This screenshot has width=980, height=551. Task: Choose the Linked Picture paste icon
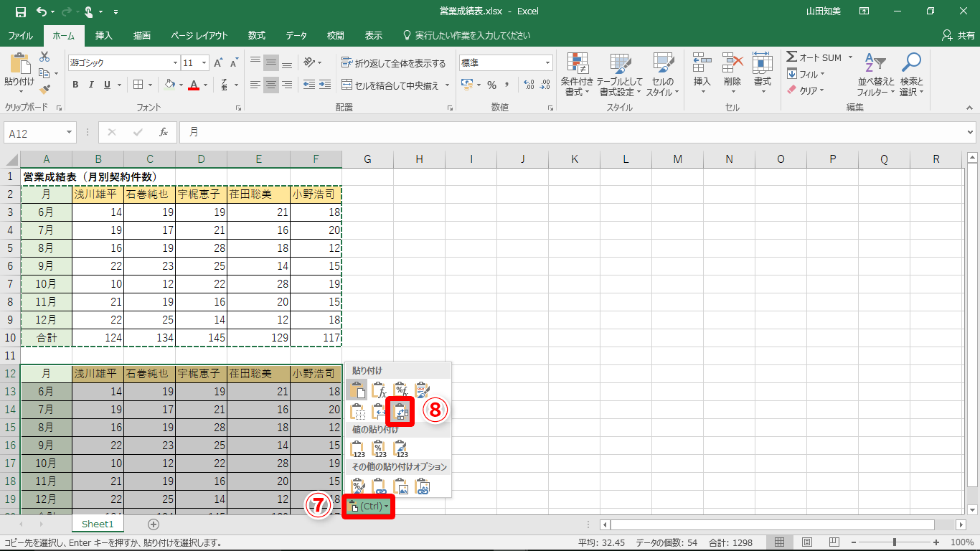423,486
